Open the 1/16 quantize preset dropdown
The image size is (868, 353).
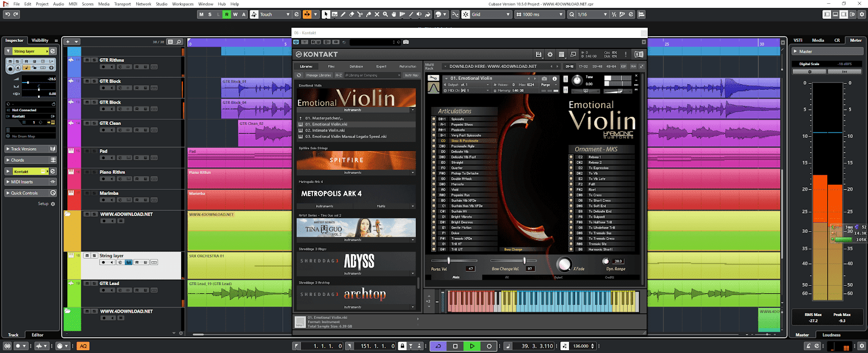(x=593, y=15)
